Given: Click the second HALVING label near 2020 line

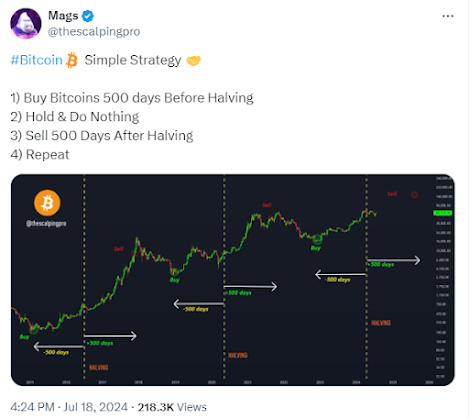Looking at the screenshot, I should tap(238, 355).
